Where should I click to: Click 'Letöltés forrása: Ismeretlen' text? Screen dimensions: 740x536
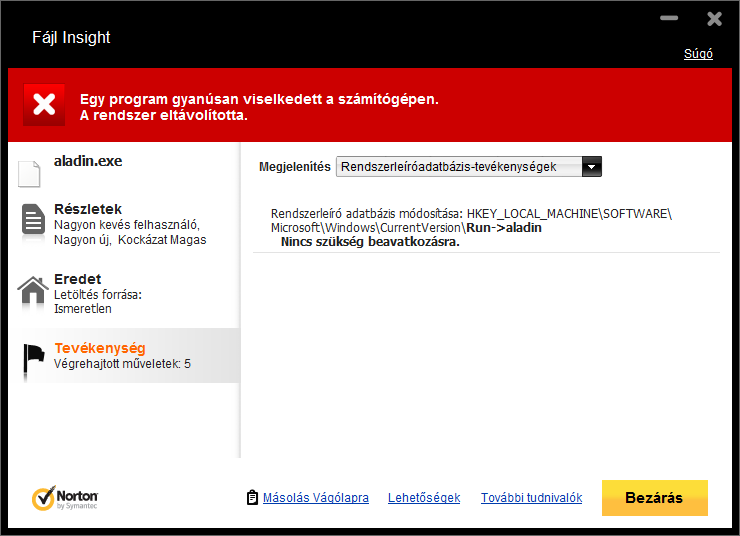tap(98, 302)
